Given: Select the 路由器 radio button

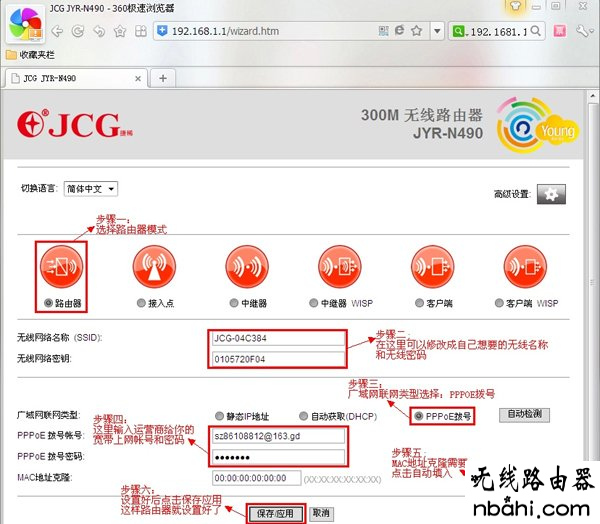Looking at the screenshot, I should pyautogui.click(x=48, y=303).
